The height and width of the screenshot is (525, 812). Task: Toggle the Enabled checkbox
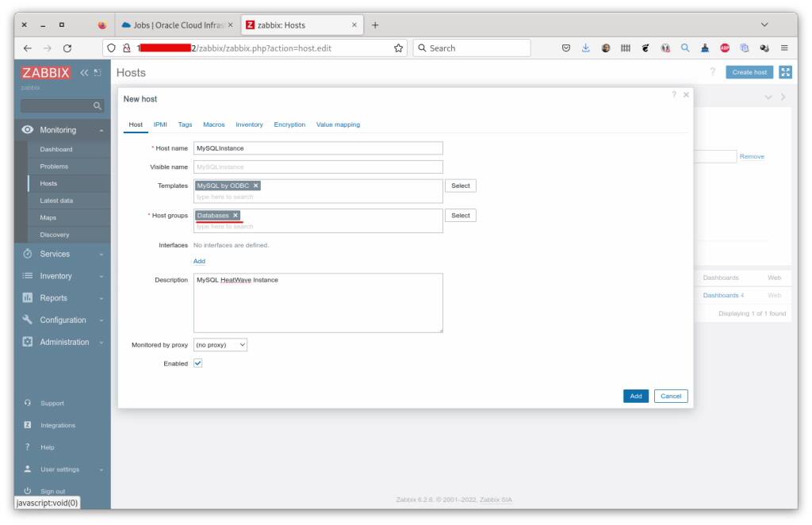click(197, 363)
